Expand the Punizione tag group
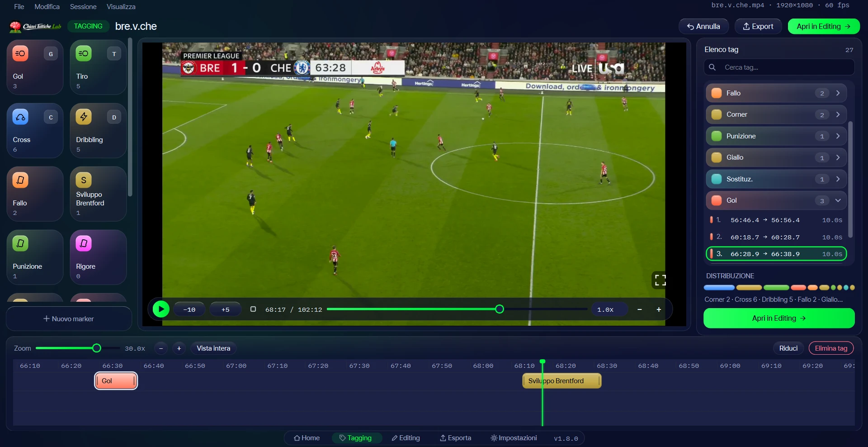 (x=838, y=136)
